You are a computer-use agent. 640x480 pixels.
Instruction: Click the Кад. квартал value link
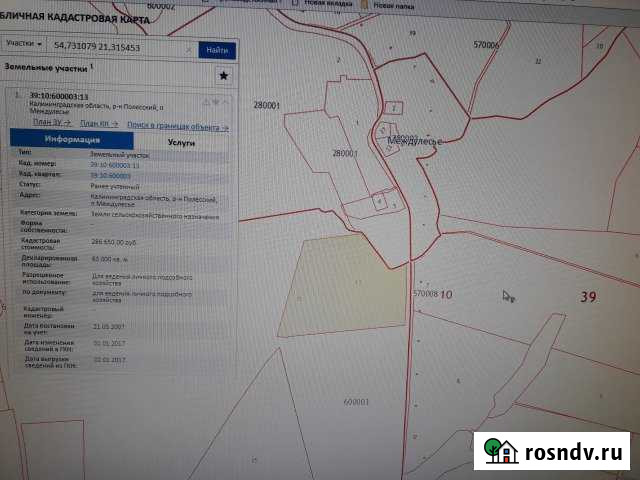tap(110, 176)
